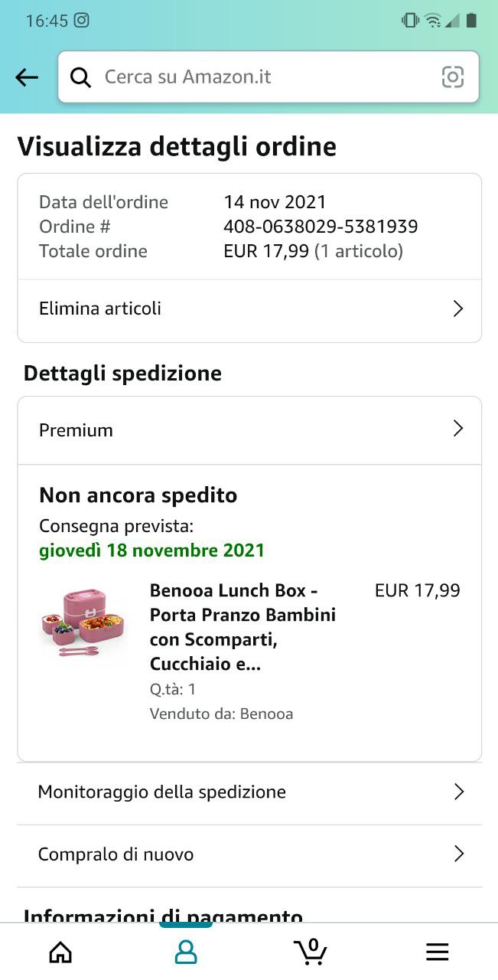Tap the search magnifier icon
The height and width of the screenshot is (980, 498).
pos(80,77)
